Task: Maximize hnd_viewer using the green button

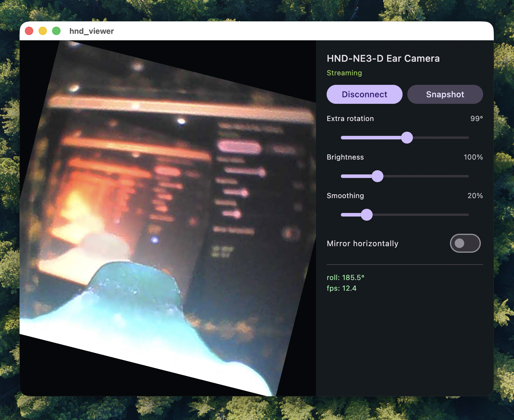Action: [x=56, y=31]
